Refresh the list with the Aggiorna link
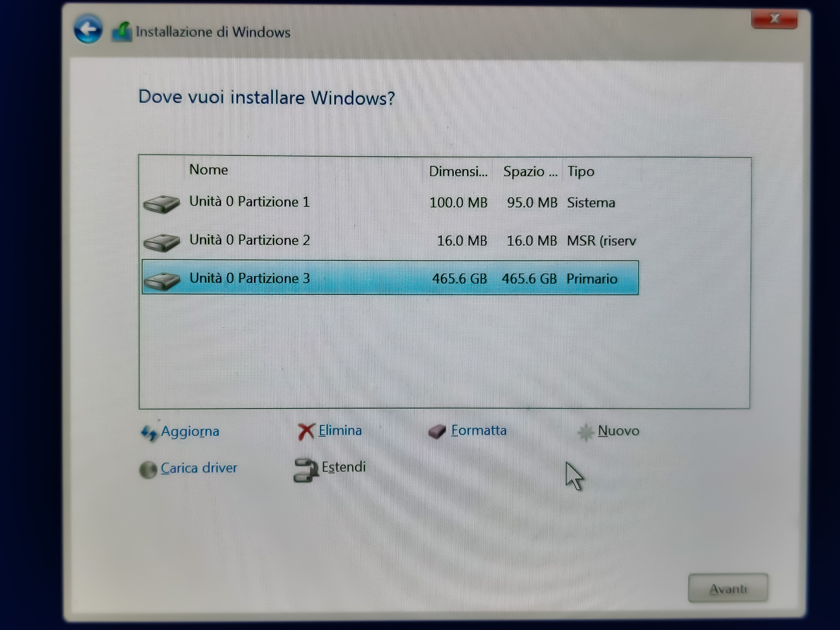 click(190, 431)
